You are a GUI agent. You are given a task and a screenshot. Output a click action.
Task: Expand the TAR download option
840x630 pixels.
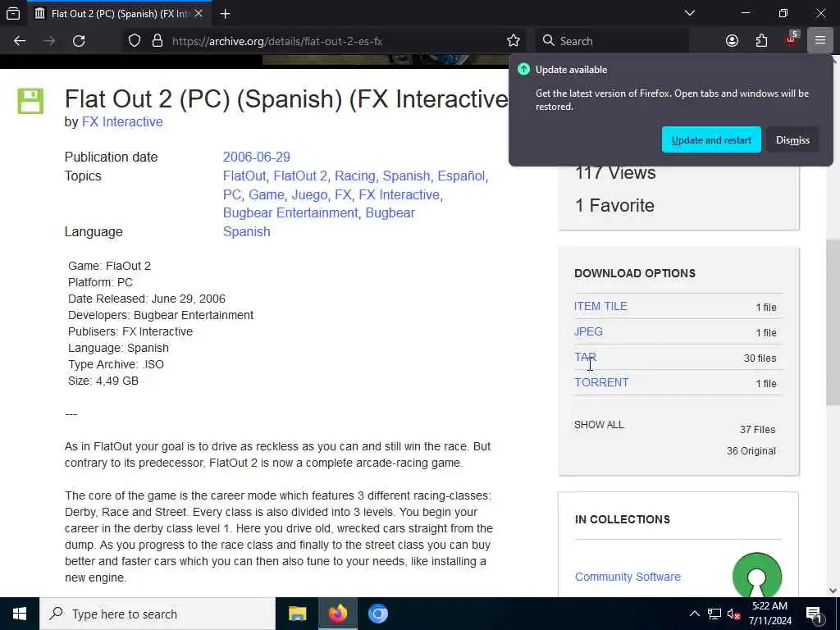point(585,357)
